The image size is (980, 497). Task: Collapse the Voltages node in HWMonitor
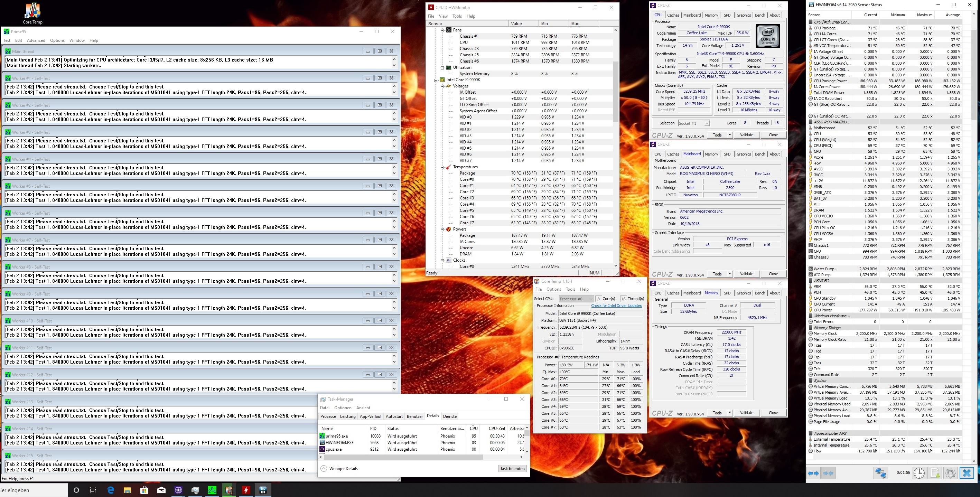[442, 86]
